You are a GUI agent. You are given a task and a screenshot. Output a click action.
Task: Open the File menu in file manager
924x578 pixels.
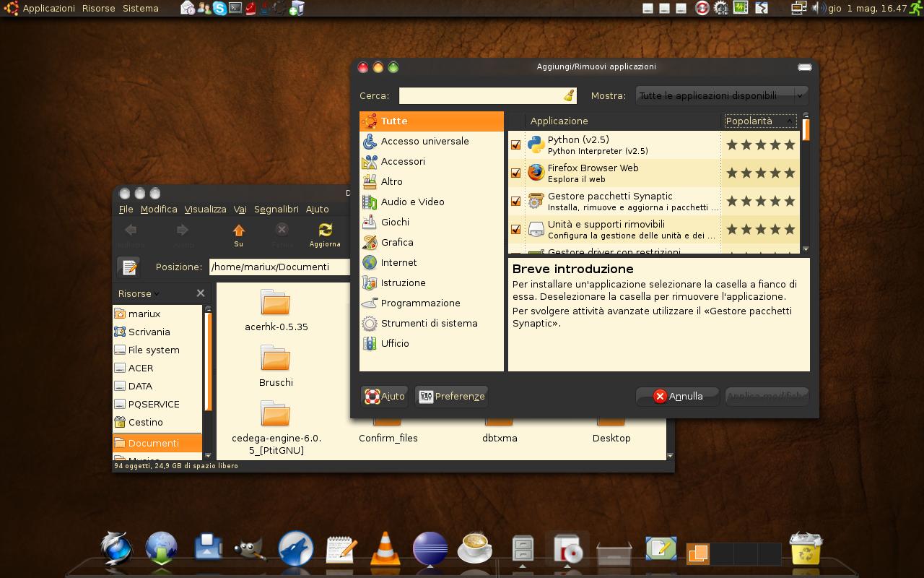point(126,209)
